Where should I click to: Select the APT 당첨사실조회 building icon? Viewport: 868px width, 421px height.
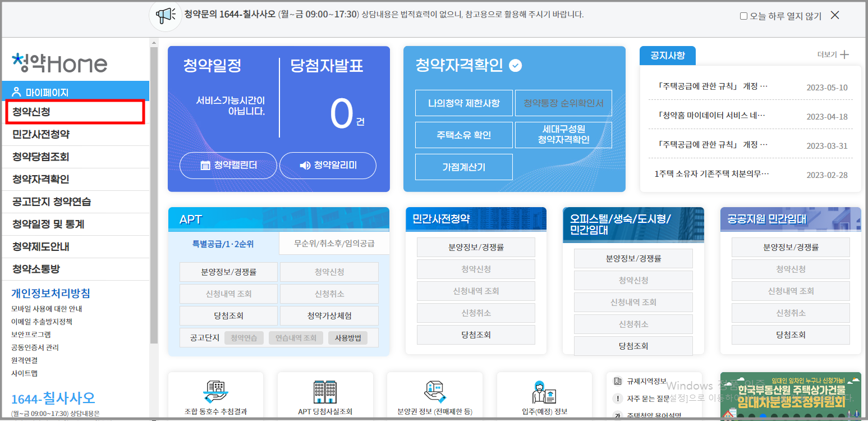[325, 393]
